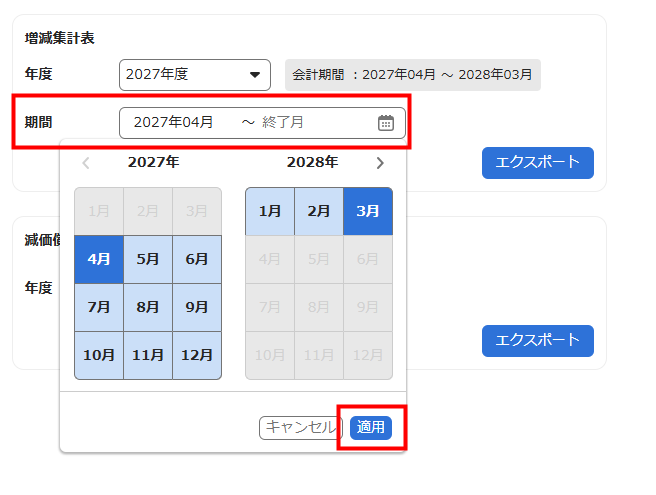Select 3月 in the 2028 calendar
Viewport: 656px width, 495px height.
tap(368, 211)
